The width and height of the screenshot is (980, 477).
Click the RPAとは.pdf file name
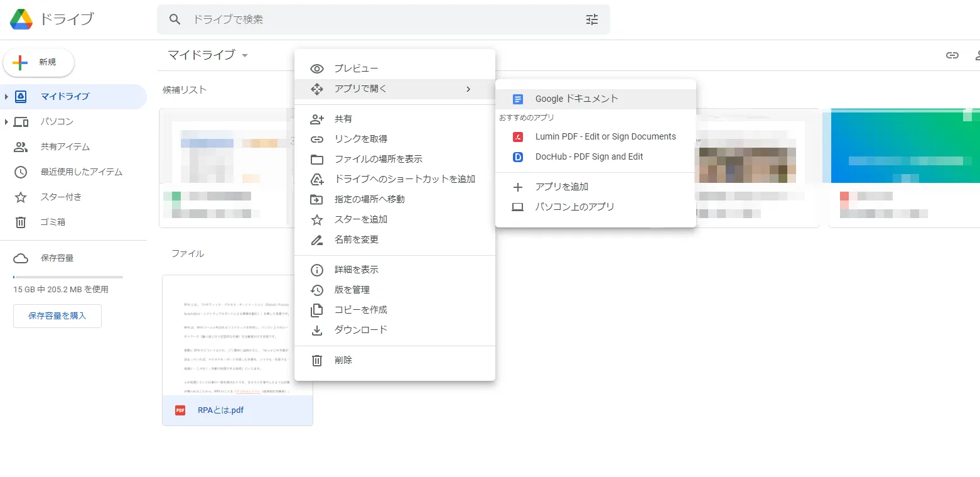coord(220,410)
